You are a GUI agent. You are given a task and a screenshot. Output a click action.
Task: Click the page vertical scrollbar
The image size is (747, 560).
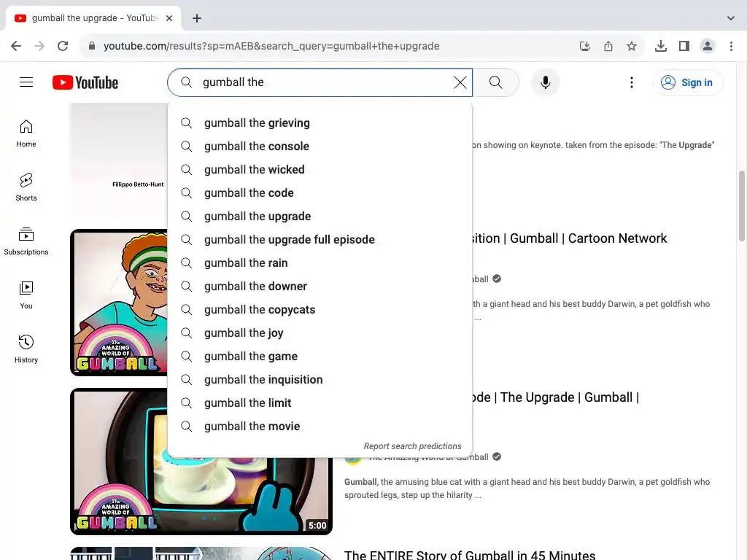(x=742, y=206)
